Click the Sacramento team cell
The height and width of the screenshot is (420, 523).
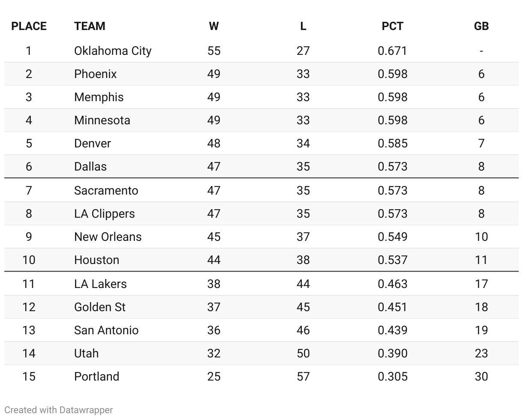pos(106,190)
